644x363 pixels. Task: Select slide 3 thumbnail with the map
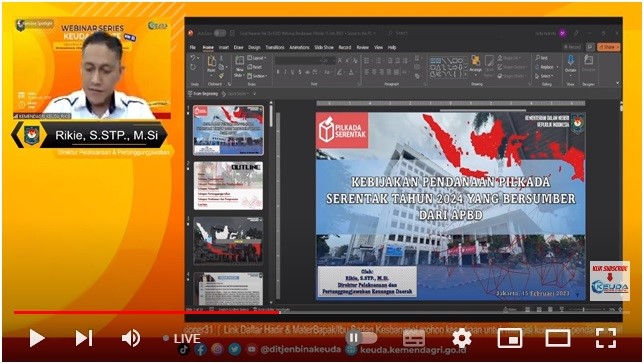(x=228, y=241)
